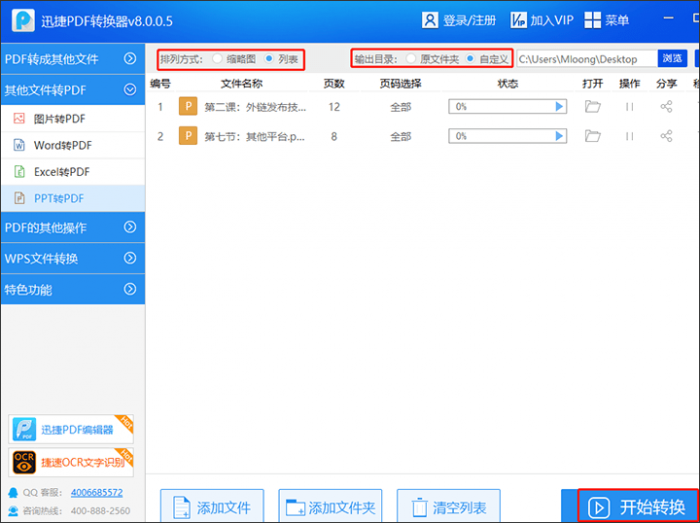This screenshot has width=700, height=523.
Task: Click the 文件名称 column header
Action: pos(242,83)
